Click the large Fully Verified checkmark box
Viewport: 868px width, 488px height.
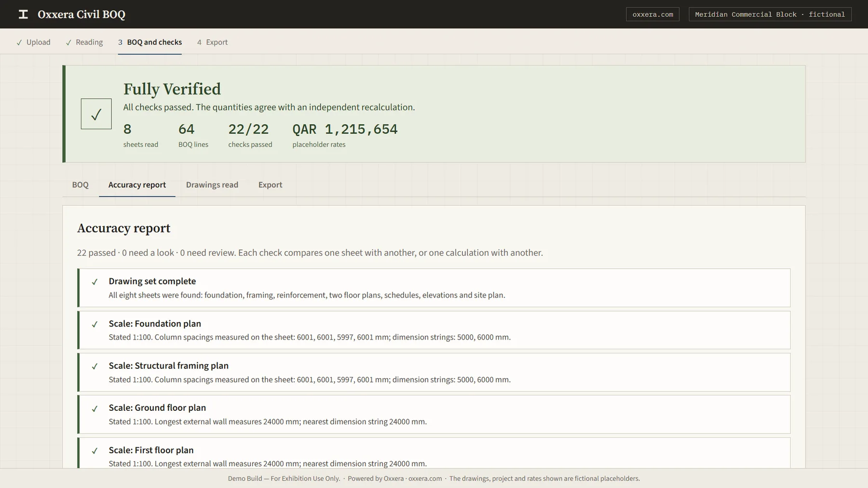(96, 114)
